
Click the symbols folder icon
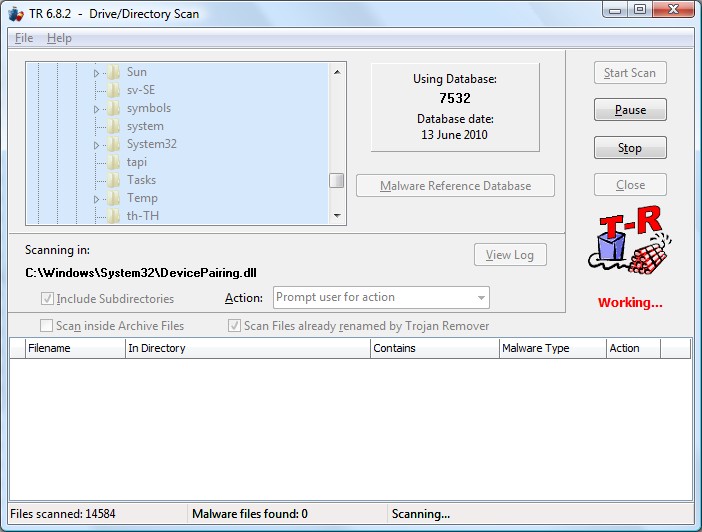click(114, 108)
